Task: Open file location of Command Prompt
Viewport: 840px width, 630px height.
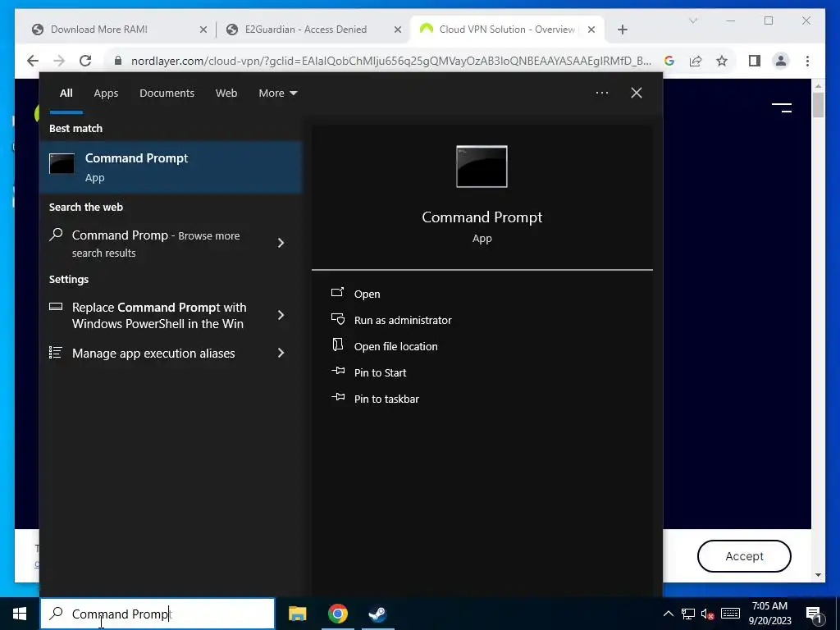Action: [x=384, y=346]
